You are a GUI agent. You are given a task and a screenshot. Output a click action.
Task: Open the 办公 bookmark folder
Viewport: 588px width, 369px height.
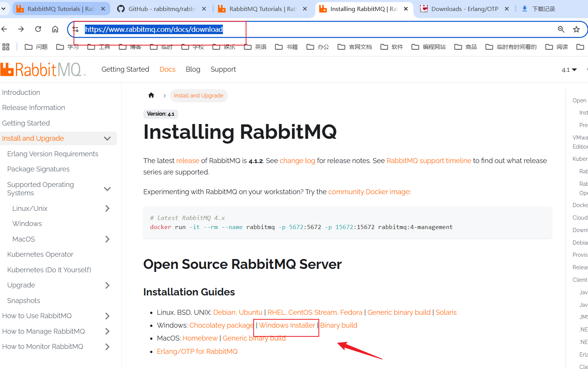click(x=318, y=47)
